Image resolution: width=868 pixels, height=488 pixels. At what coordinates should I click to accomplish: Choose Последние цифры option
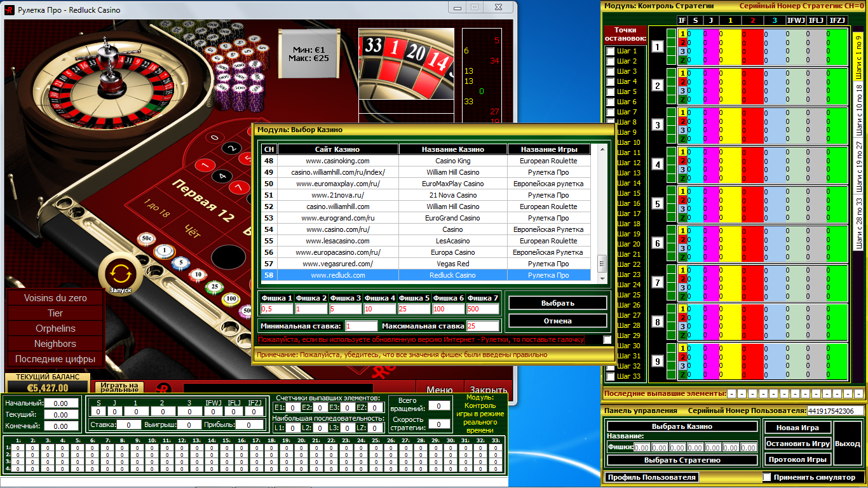(x=55, y=359)
